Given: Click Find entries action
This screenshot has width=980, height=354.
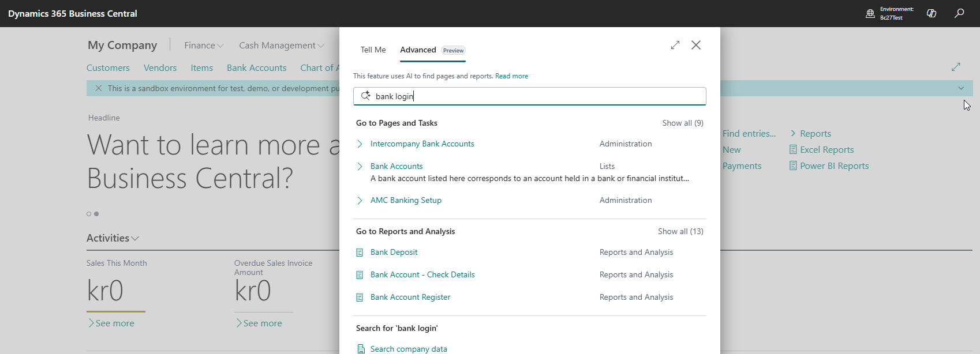Looking at the screenshot, I should tap(749, 133).
